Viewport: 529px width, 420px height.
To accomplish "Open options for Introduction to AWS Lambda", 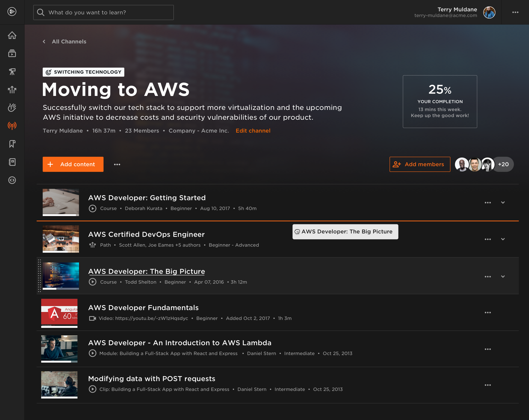I will tap(488, 349).
